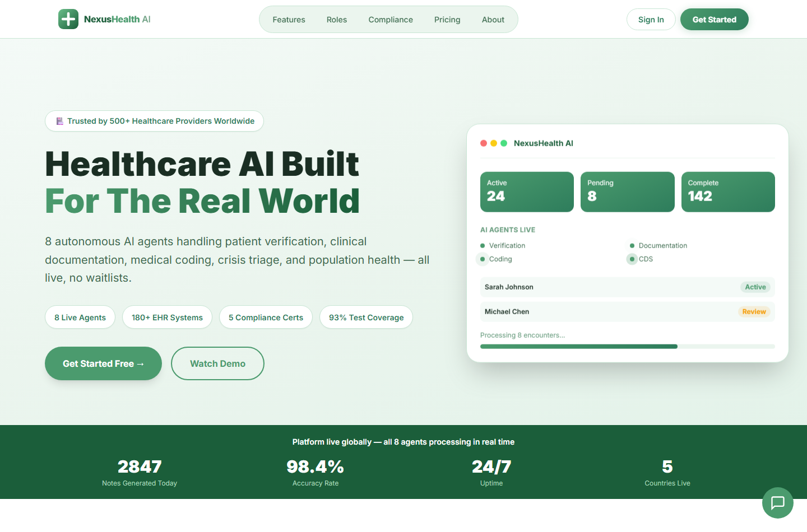Click the 180+ EHR Systems pill
This screenshot has height=532, width=807.
coord(167,318)
